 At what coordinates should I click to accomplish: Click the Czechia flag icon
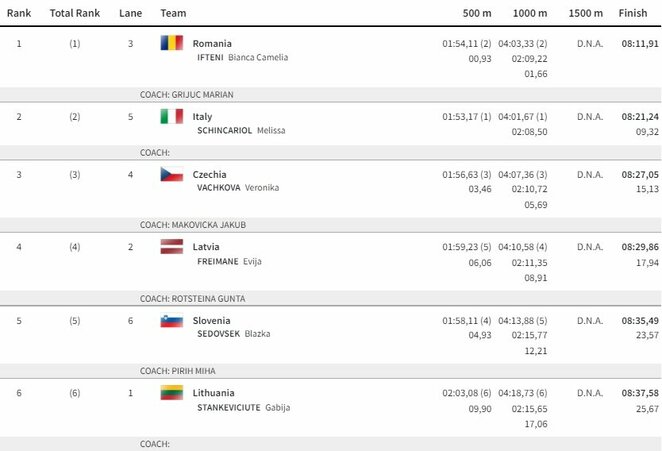[x=171, y=174]
